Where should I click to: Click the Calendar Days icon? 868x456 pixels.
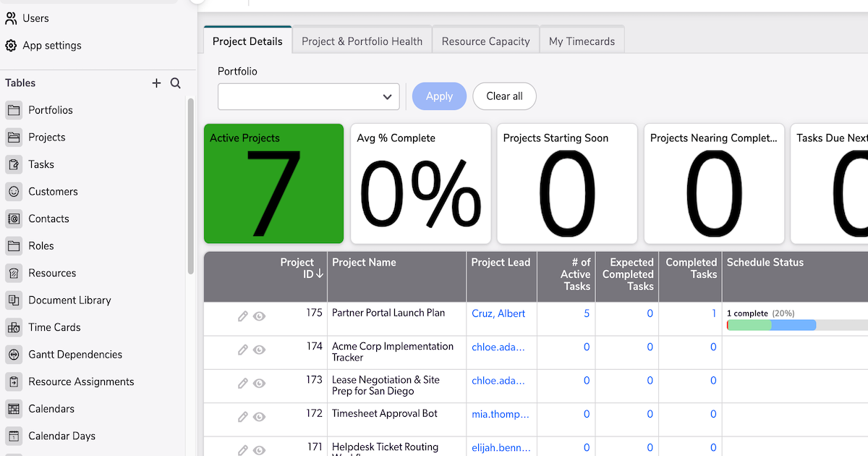coord(14,436)
